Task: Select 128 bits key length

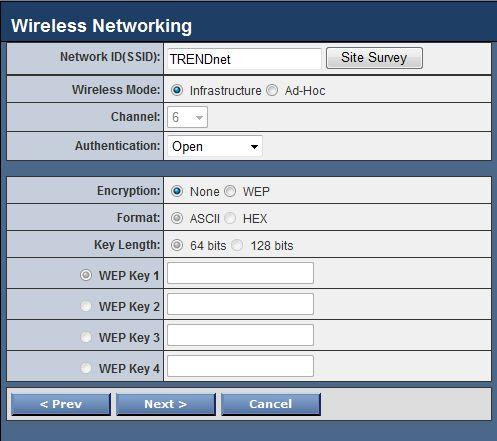Action: pos(237,245)
